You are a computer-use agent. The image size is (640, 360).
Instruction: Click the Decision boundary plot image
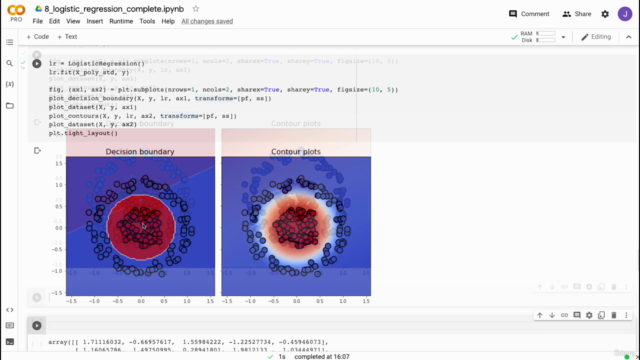140,226
